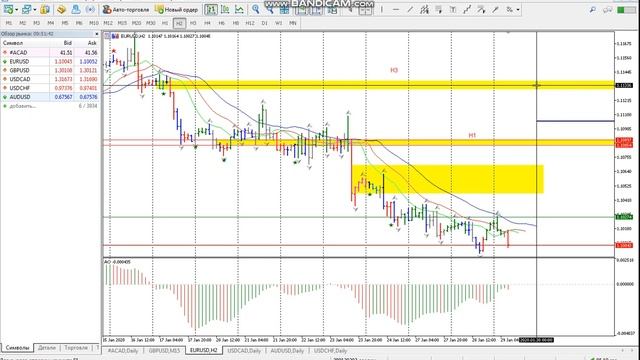Switch to the EURUSD,H2 chart tab
This screenshot has height=360, width=640.
[x=204, y=351]
